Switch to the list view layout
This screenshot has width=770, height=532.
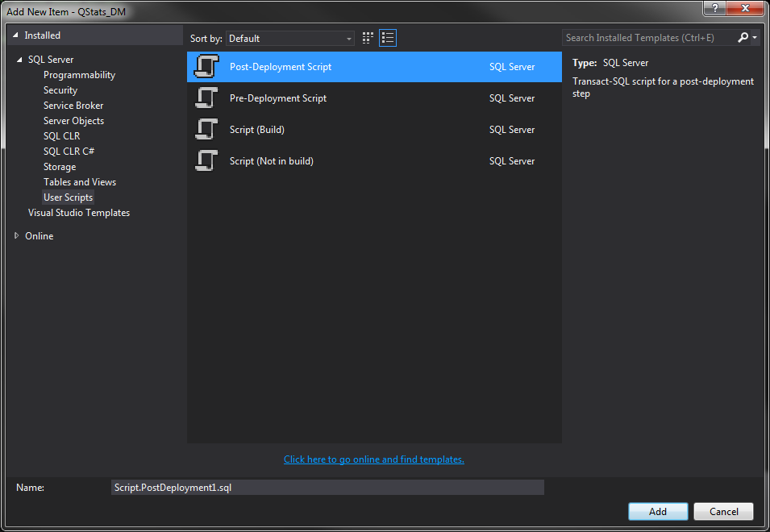(388, 38)
